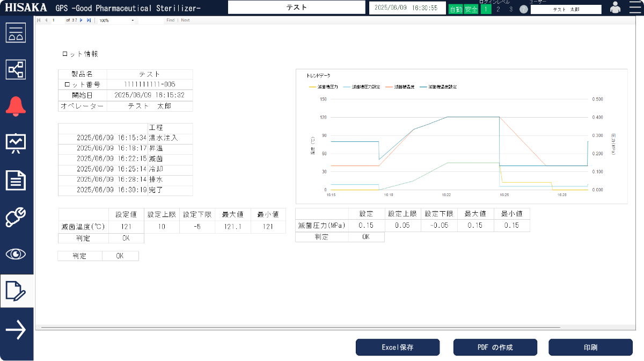This screenshot has height=361, width=644.
Task: Open the document list sidebar icon
Action: (x=16, y=180)
